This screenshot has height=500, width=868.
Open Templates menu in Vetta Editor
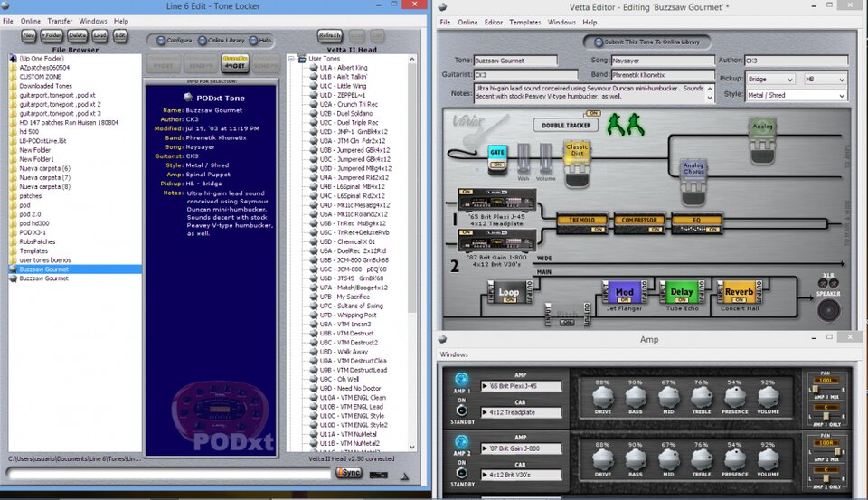[x=524, y=22]
